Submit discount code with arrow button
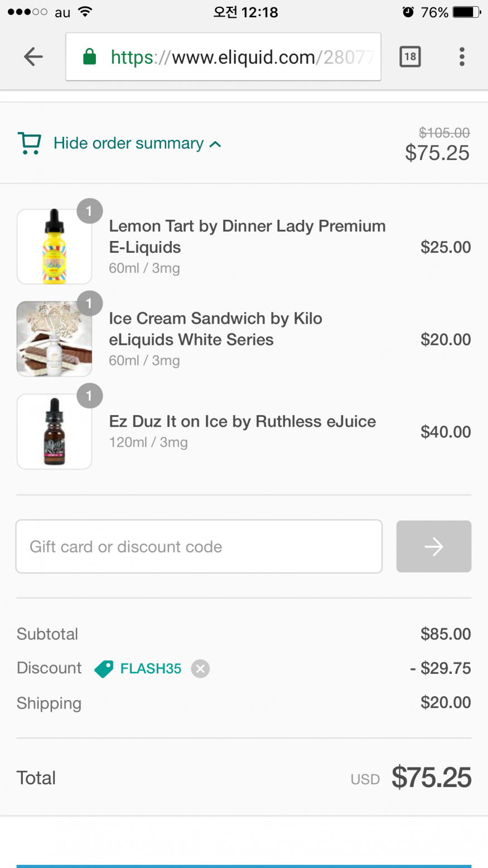The height and width of the screenshot is (868, 488). [x=433, y=547]
